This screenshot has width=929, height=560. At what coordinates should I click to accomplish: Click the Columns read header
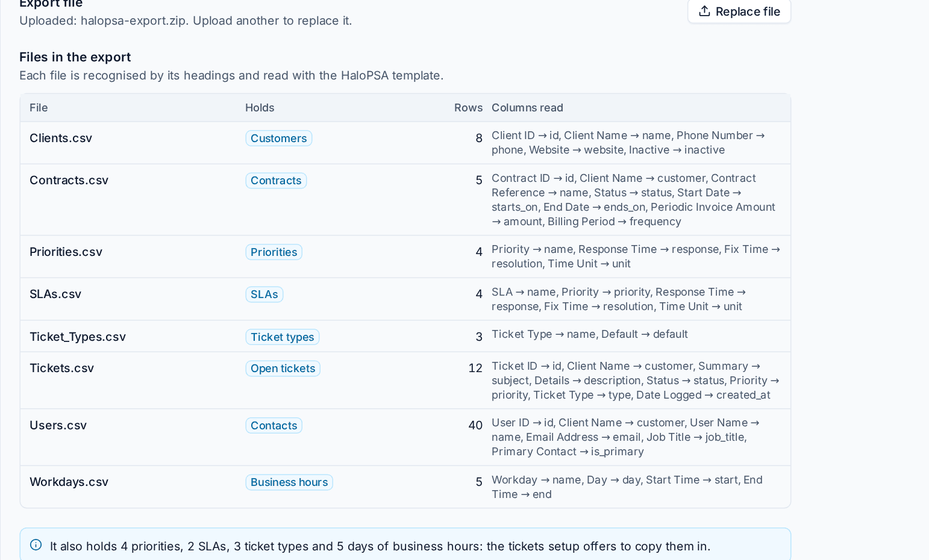527,108
